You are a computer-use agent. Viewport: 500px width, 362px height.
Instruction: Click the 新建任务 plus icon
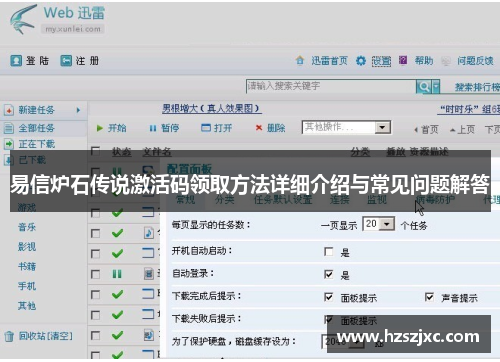9,110
